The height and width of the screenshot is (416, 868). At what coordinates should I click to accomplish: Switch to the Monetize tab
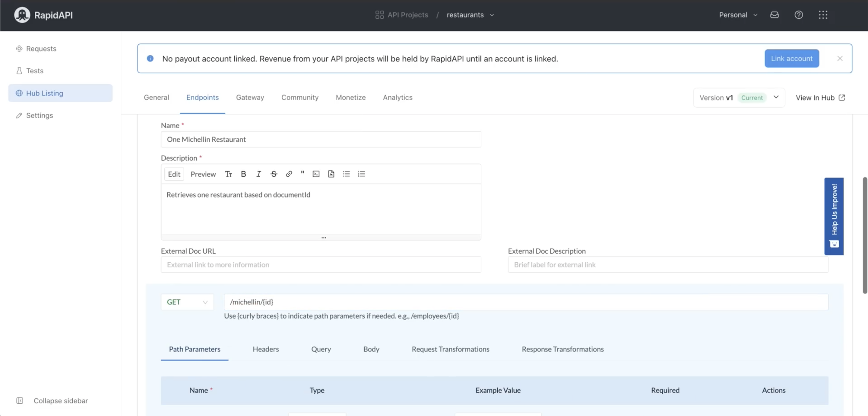pyautogui.click(x=351, y=98)
